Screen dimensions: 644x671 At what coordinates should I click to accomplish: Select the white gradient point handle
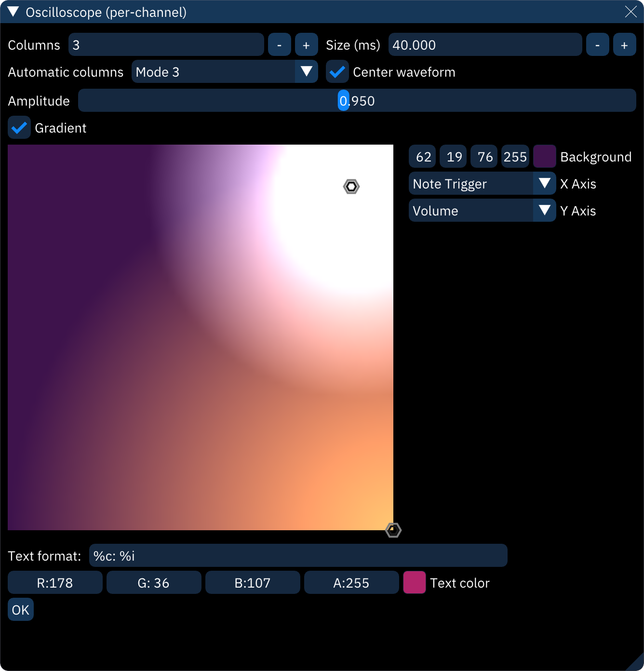pos(351,187)
